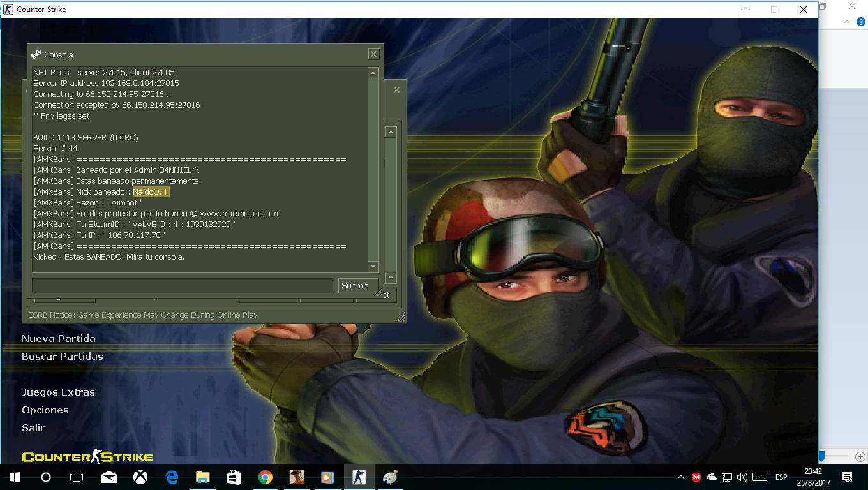The height and width of the screenshot is (490, 868).
Task: Click the Counter-Strike logo at bottom left
Action: point(88,456)
